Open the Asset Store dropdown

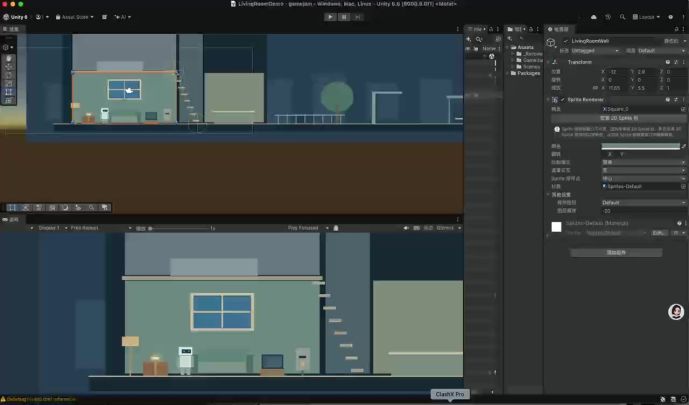pyautogui.click(x=74, y=17)
